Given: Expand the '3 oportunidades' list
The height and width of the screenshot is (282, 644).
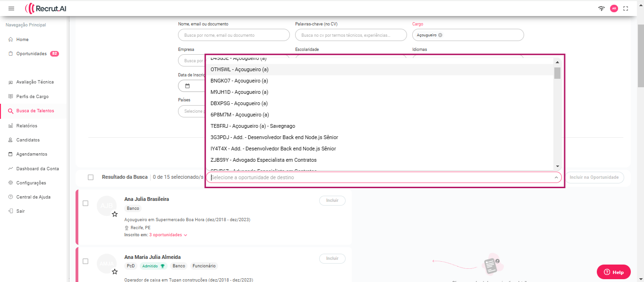Looking at the screenshot, I should click(168, 235).
